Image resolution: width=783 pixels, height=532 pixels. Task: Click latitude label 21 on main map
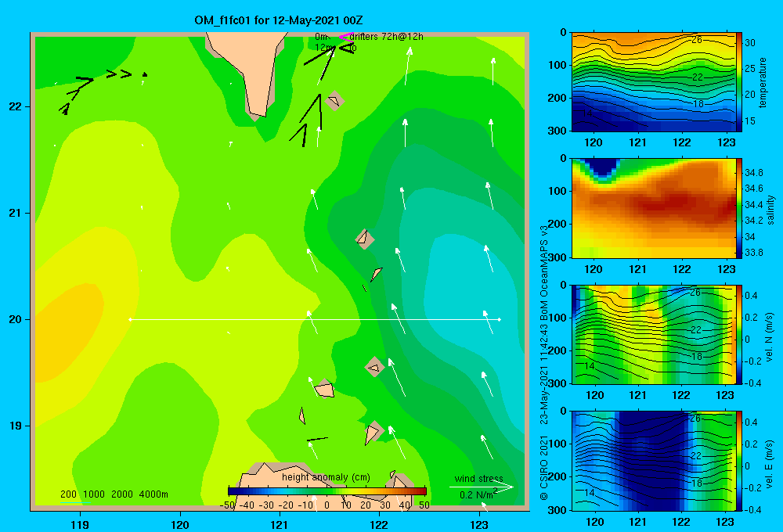pos(15,213)
